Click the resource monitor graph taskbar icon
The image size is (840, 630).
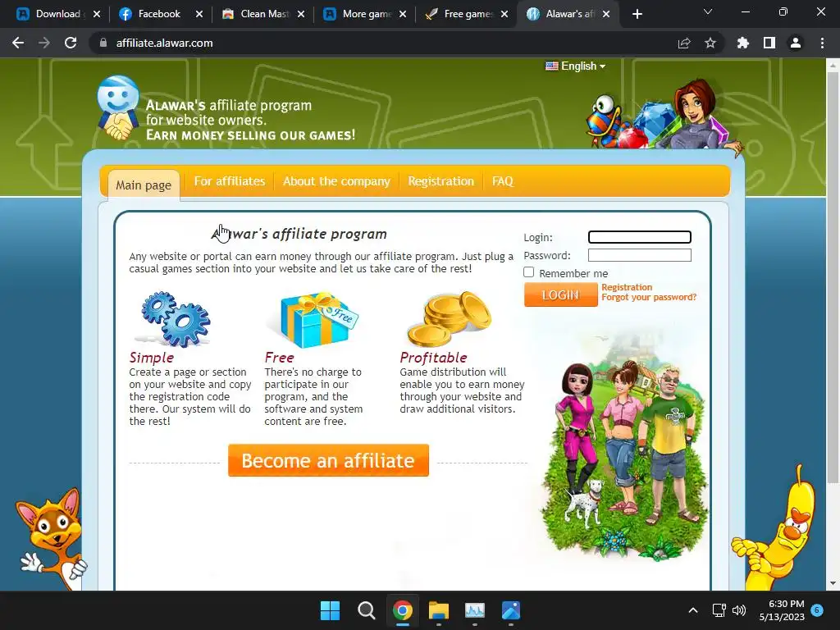pos(475,610)
